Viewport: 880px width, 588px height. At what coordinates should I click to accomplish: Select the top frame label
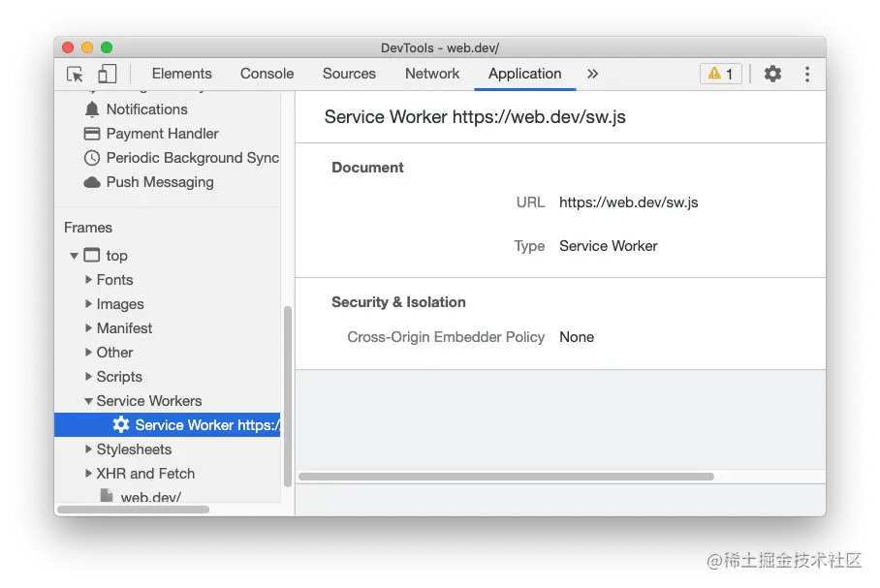pyautogui.click(x=116, y=256)
